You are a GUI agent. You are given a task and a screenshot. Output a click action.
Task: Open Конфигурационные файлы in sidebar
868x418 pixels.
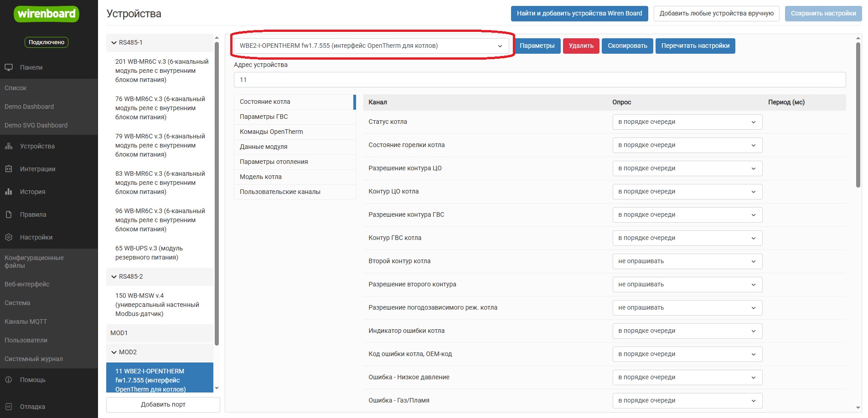(x=34, y=261)
